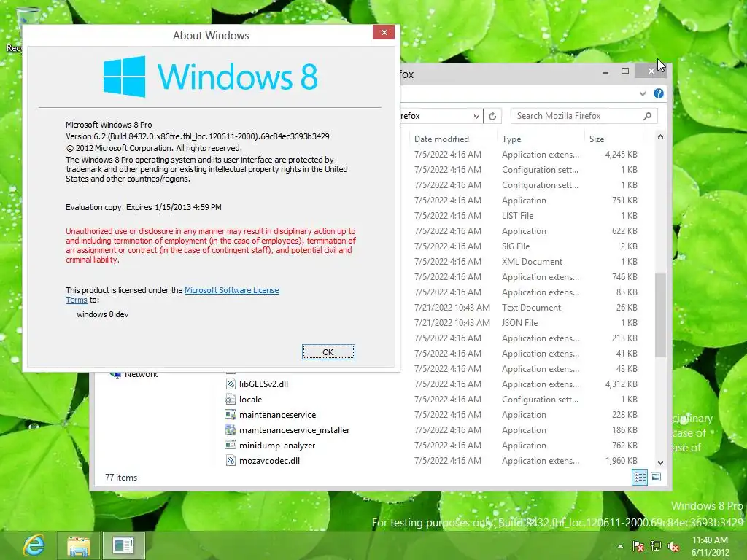Click the 1,960 KB size cell
The width and height of the screenshot is (747, 560).
point(622,461)
